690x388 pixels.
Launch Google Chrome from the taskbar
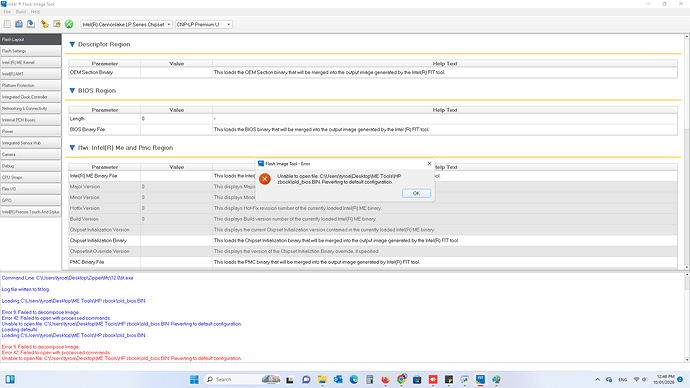[x=401, y=379]
